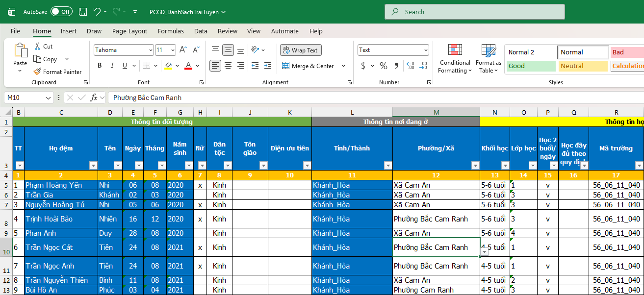Open the File menu

(x=15, y=31)
